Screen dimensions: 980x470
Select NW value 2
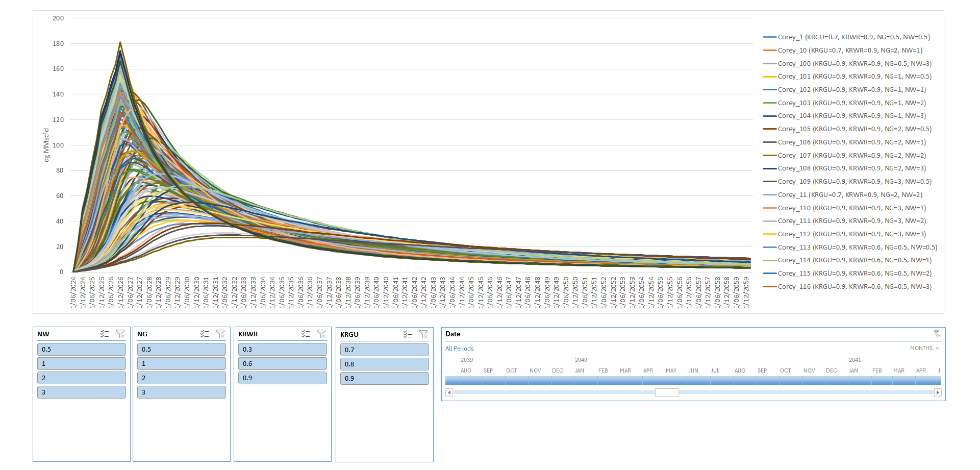click(82, 378)
